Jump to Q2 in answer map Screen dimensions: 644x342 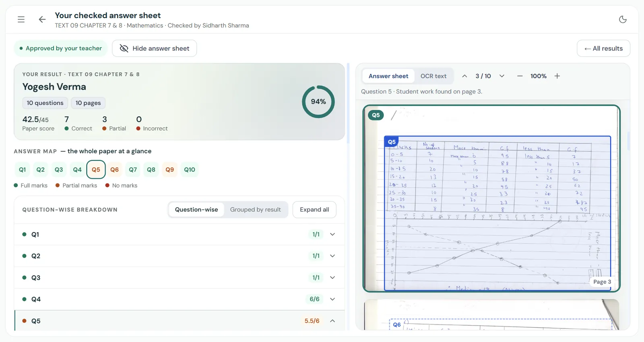[x=41, y=169]
